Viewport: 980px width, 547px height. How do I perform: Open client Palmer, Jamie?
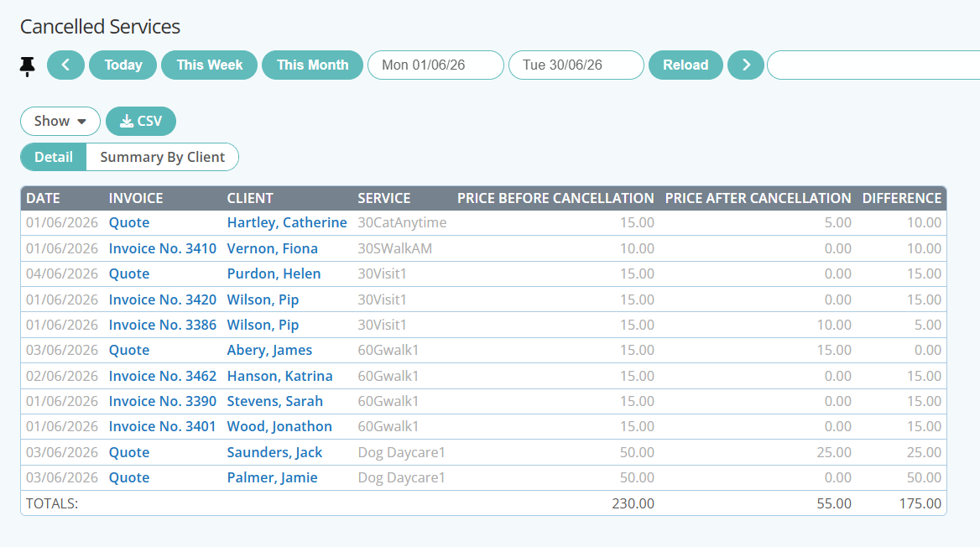(273, 477)
